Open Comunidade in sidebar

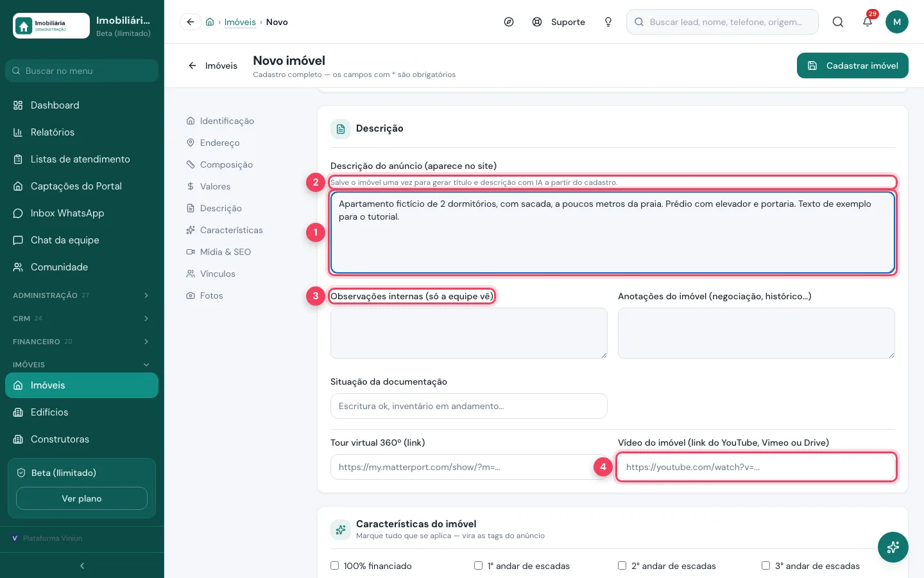[x=81, y=267]
